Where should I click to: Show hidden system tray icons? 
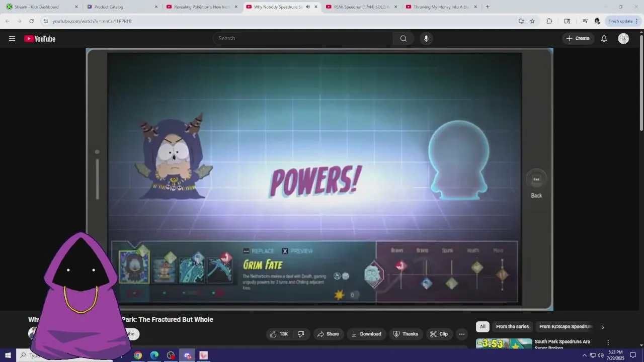pyautogui.click(x=584, y=355)
